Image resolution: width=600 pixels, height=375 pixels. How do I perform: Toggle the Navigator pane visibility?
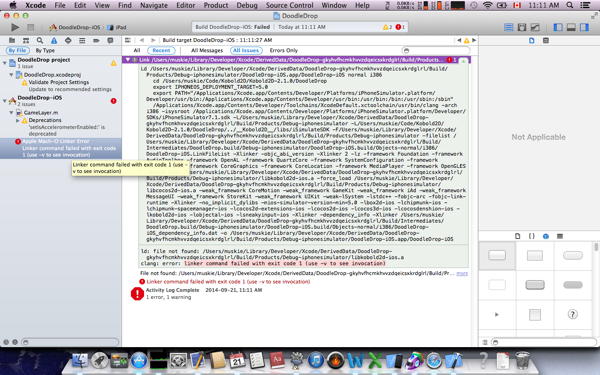[558, 27]
